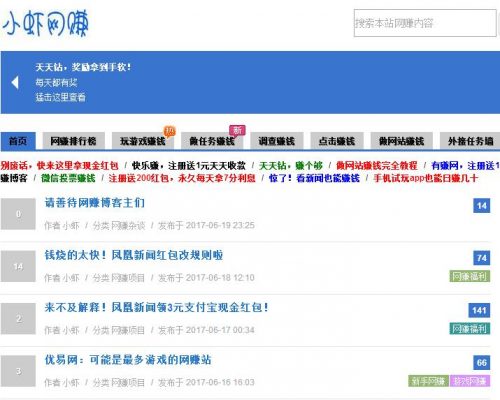This screenshot has width=500, height=400.
Task: Open 快乐赚 注册送1元 link
Action: pyautogui.click(x=189, y=165)
